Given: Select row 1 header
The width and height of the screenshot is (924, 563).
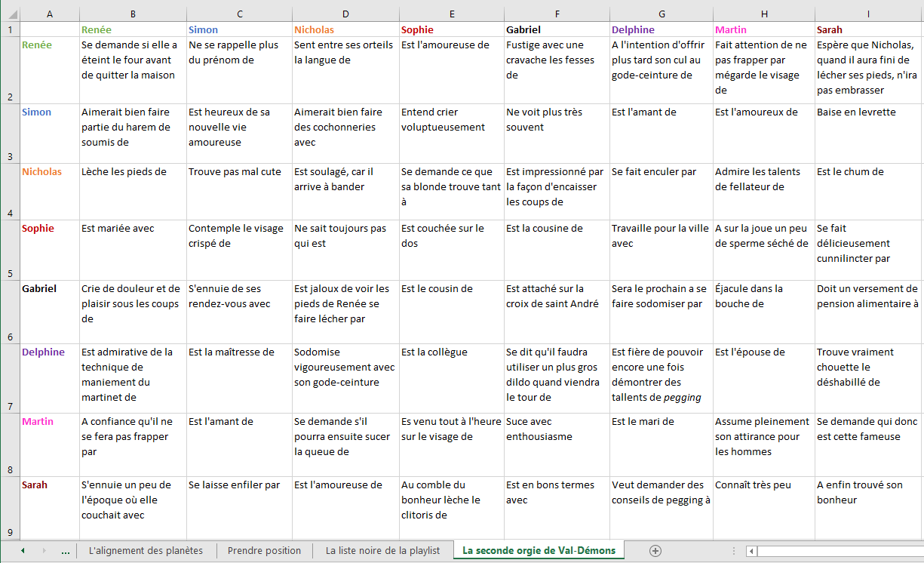Looking at the screenshot, I should (9, 29).
